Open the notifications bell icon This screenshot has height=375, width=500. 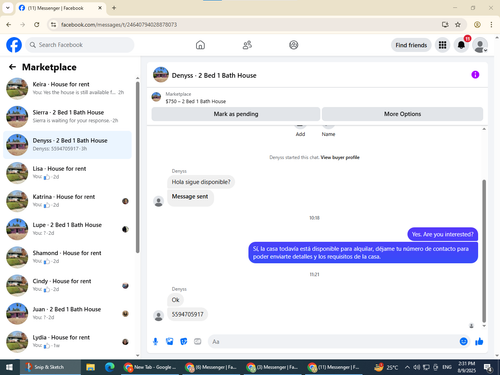(x=461, y=45)
